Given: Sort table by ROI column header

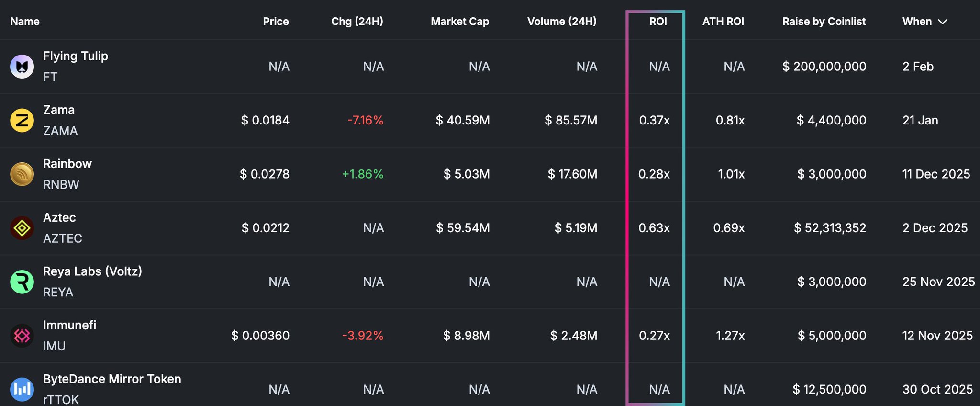Looking at the screenshot, I should click(658, 22).
